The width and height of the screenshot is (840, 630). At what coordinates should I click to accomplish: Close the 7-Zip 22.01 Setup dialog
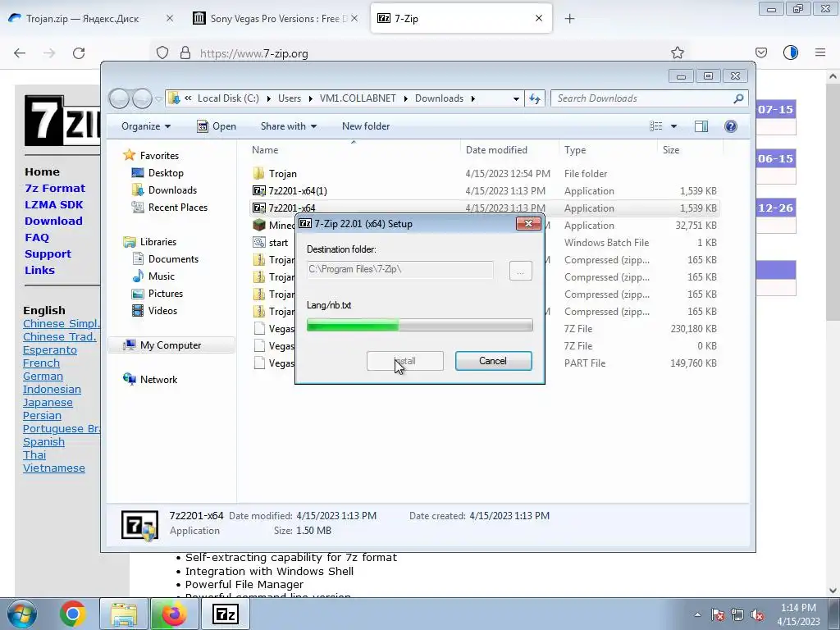527,223
